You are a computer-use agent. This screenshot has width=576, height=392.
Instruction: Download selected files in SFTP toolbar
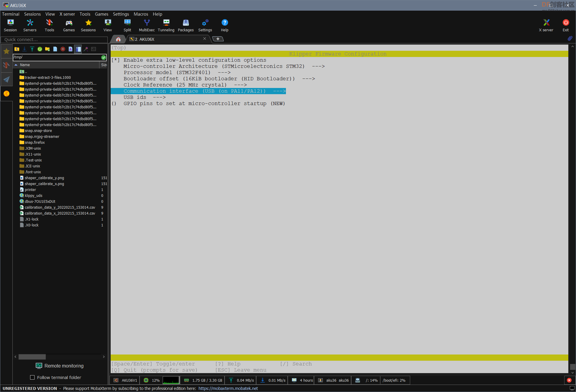coord(24,49)
